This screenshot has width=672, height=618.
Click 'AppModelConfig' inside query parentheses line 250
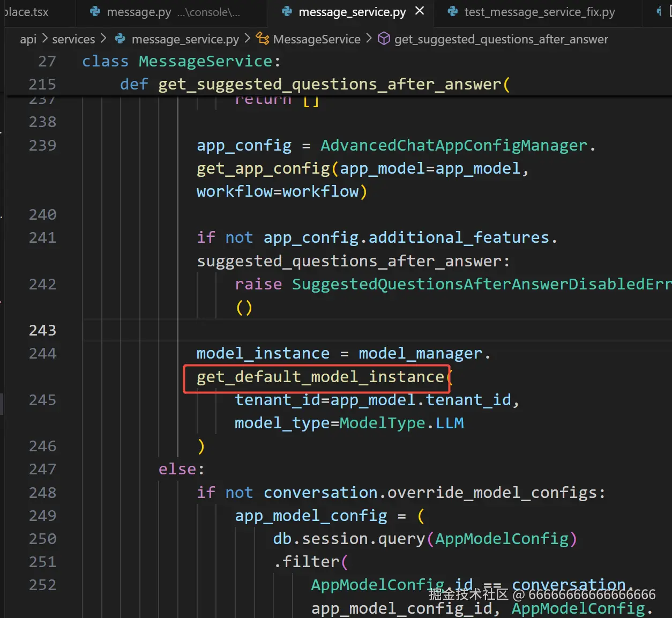(502, 539)
